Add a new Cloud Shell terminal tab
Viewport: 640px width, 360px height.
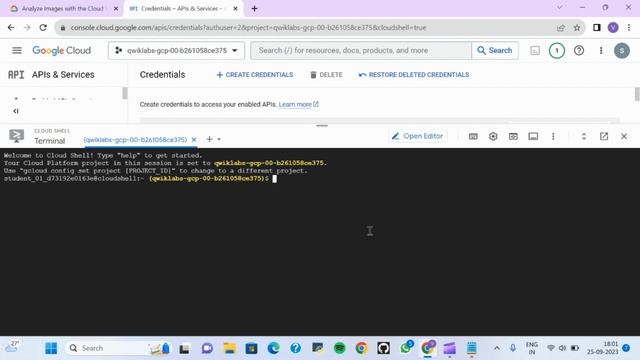pyautogui.click(x=209, y=139)
